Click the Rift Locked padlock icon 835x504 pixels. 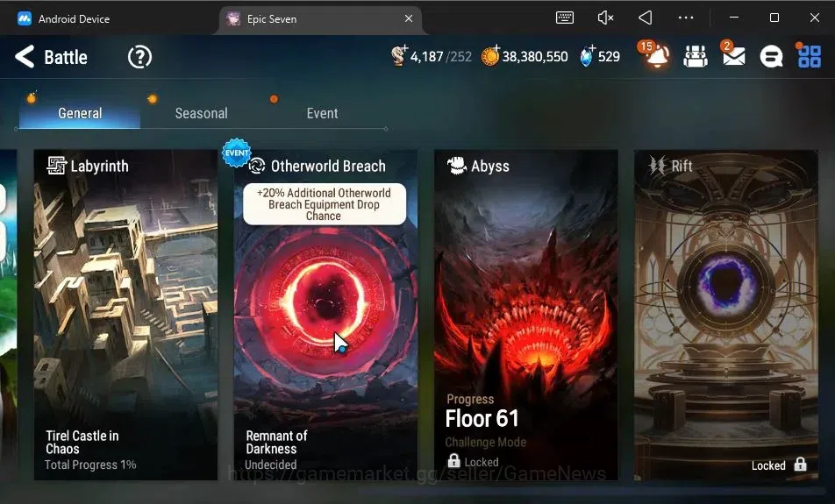tap(800, 464)
